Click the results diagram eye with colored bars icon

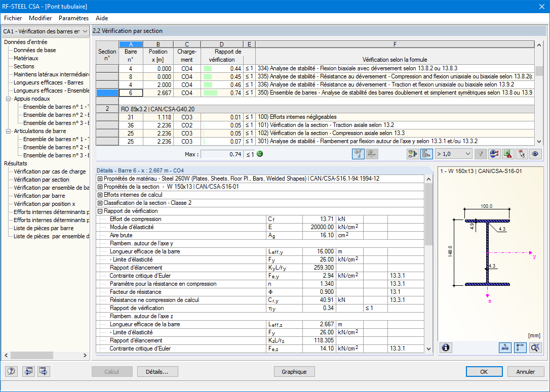coord(494,154)
